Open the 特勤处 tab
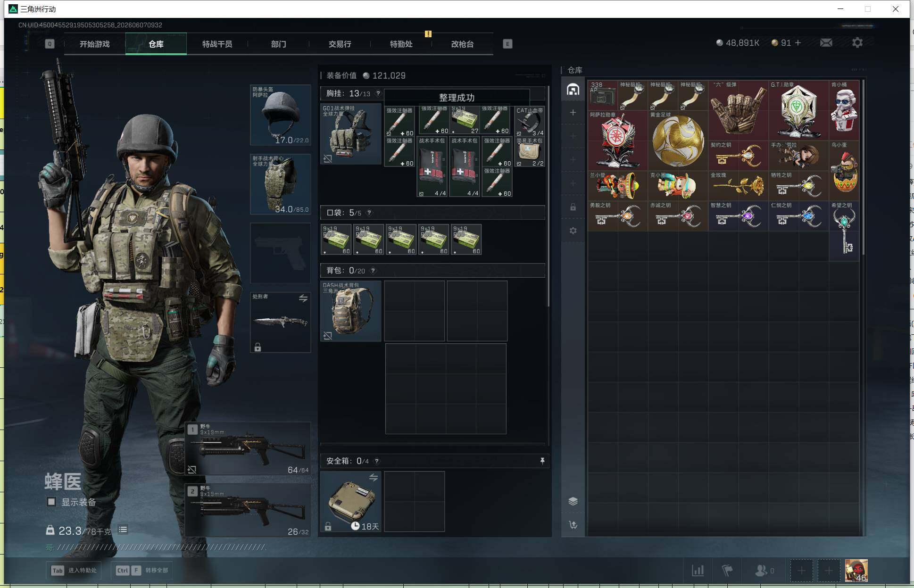This screenshot has height=588, width=914. pyautogui.click(x=401, y=44)
